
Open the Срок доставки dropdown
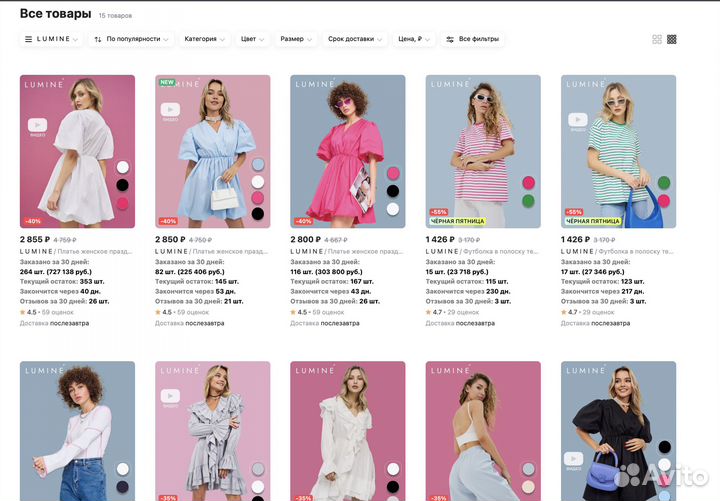click(x=355, y=39)
